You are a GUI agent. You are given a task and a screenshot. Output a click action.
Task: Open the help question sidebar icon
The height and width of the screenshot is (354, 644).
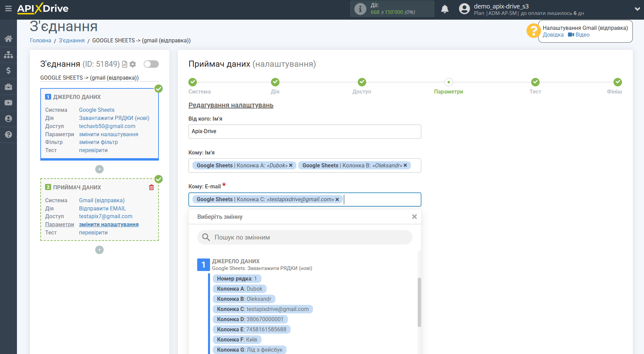pyautogui.click(x=8, y=134)
